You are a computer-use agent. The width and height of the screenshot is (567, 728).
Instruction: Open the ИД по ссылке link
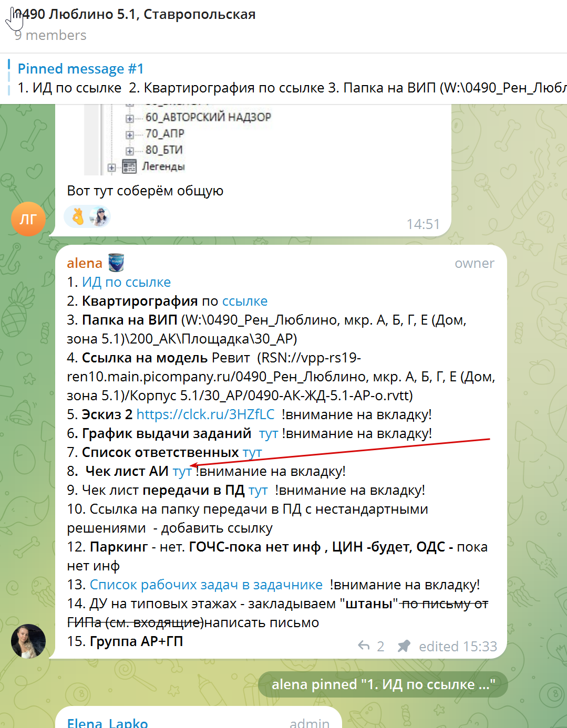[126, 282]
